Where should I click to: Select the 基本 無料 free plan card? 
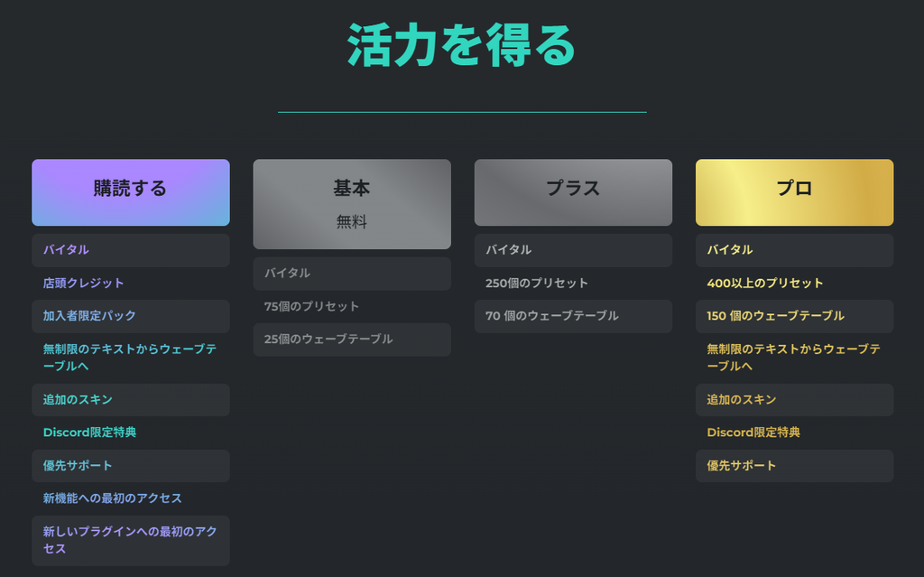tap(352, 204)
